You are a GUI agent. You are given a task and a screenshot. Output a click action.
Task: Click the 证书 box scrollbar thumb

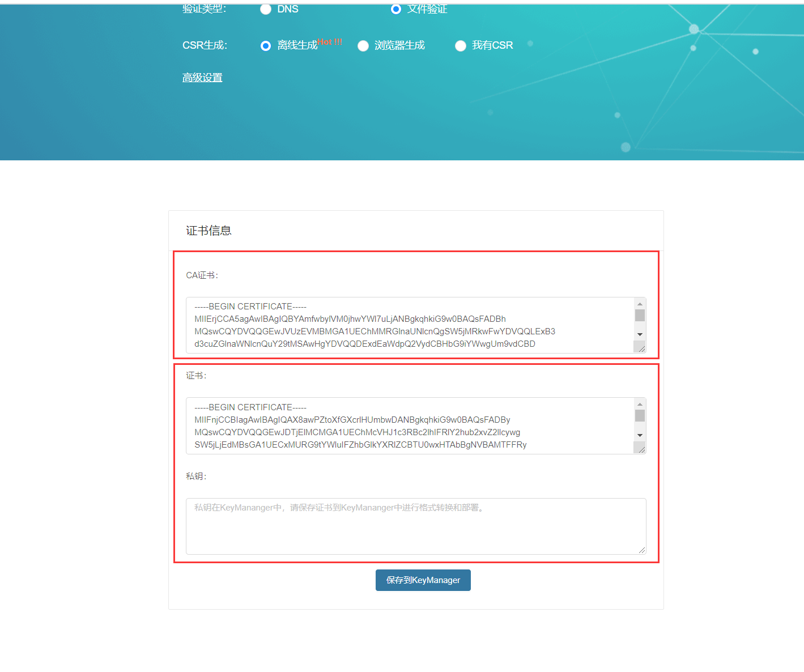tap(640, 416)
